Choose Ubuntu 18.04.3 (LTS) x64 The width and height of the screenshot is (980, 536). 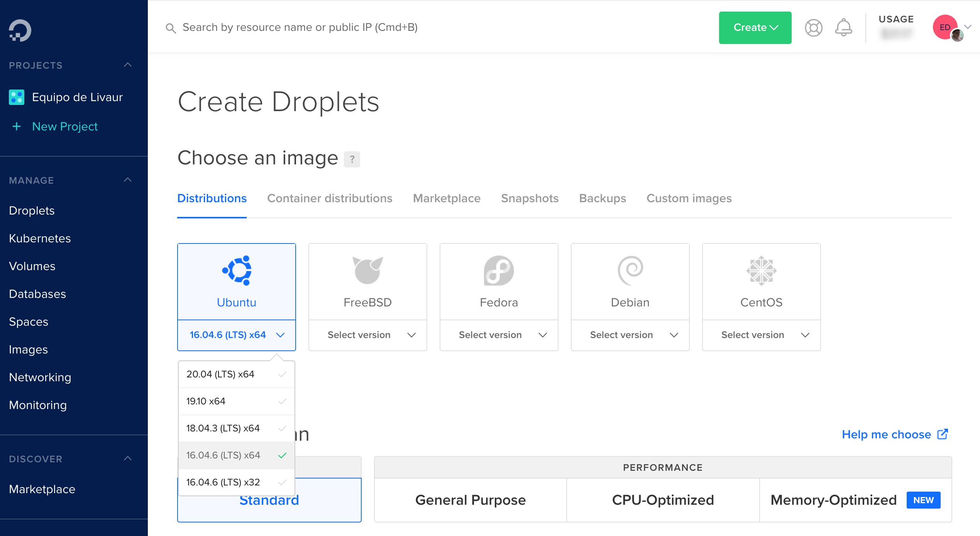tap(237, 428)
